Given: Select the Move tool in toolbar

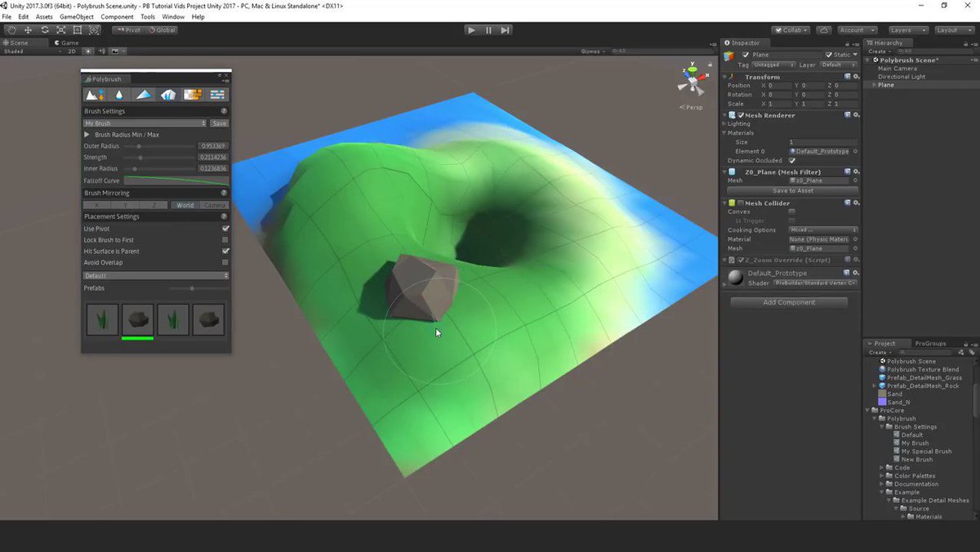Looking at the screenshot, I should (x=28, y=30).
